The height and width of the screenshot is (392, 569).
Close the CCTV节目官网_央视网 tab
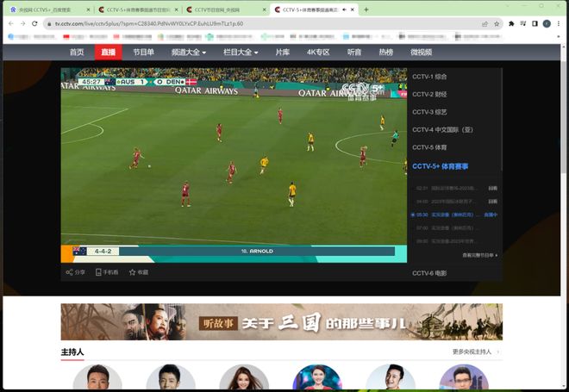coord(264,9)
